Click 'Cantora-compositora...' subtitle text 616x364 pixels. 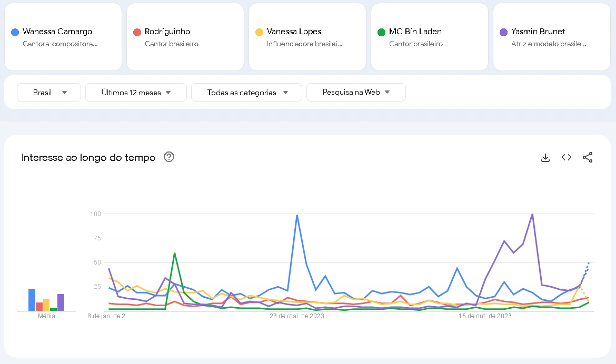60,44
